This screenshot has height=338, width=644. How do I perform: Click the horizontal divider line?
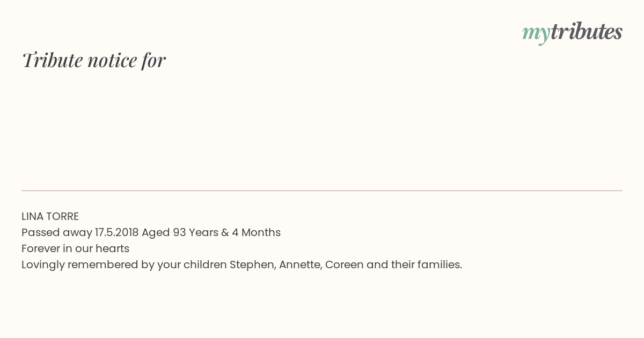tap(322, 190)
